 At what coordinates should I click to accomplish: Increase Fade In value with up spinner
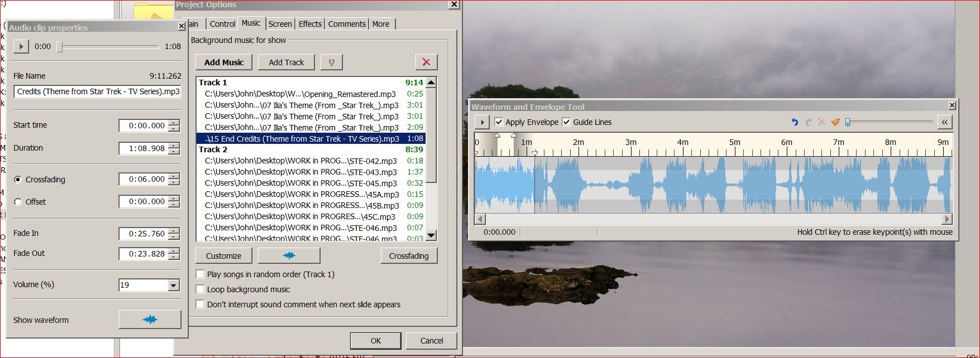[174, 230]
